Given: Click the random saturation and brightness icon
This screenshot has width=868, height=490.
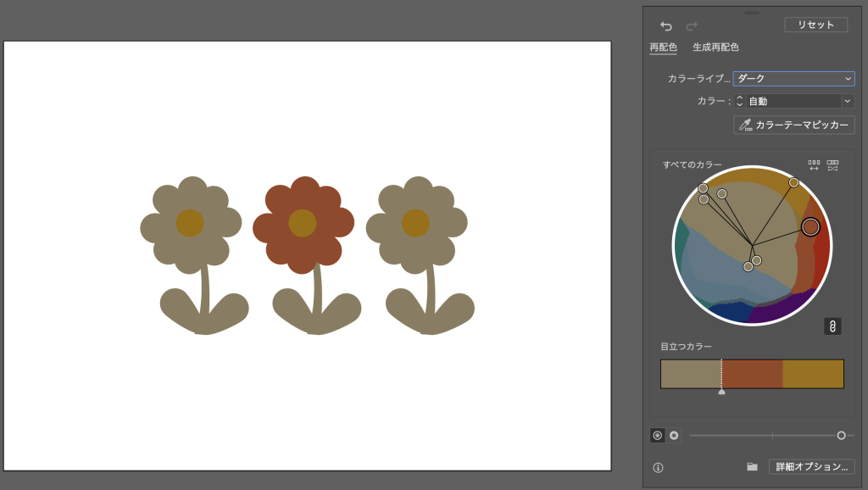Looking at the screenshot, I should click(x=832, y=165).
